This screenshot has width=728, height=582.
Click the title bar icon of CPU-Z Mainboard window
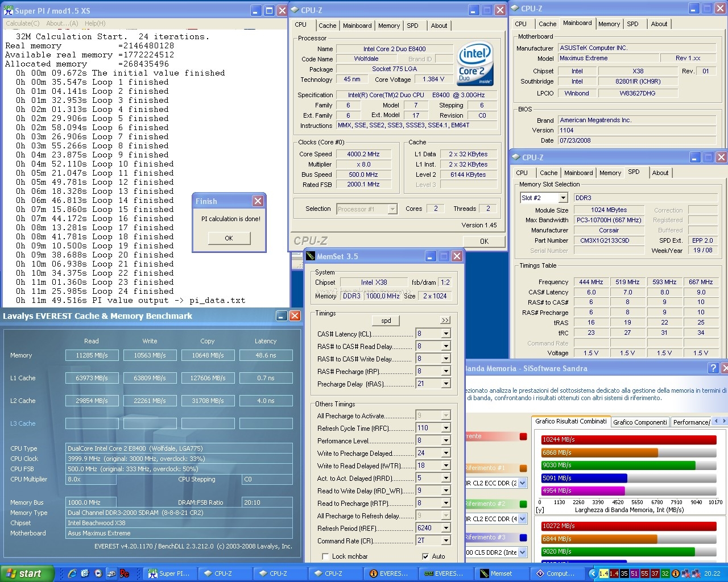(x=515, y=9)
